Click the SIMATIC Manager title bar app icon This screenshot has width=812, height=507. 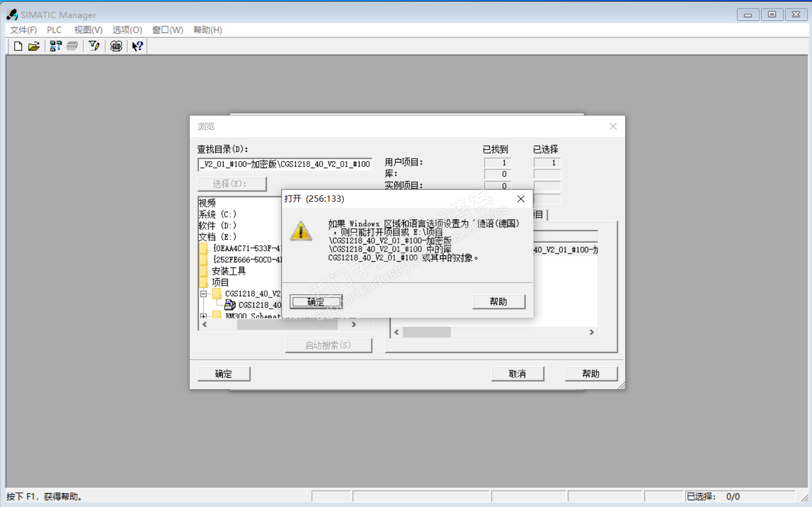12,15
